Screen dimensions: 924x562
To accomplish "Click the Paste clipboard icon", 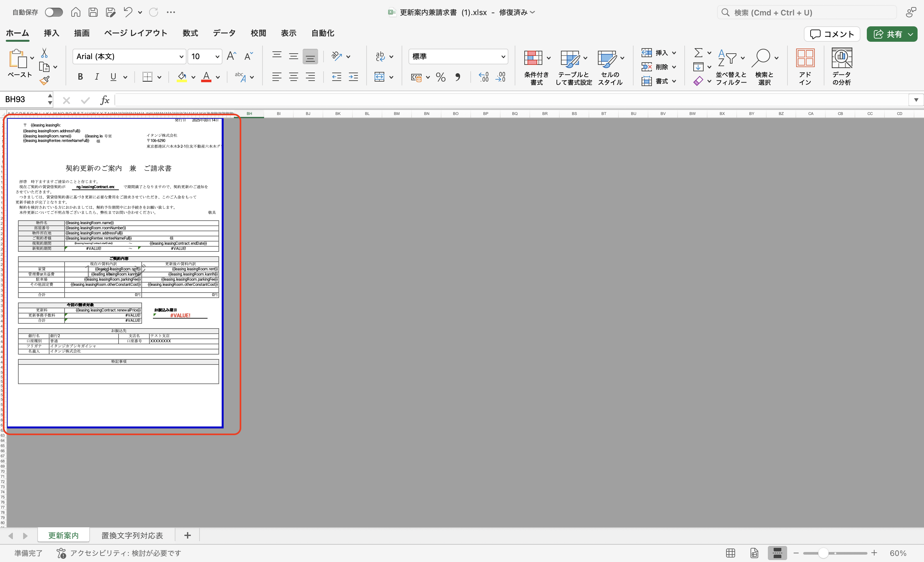I will tap(18, 58).
